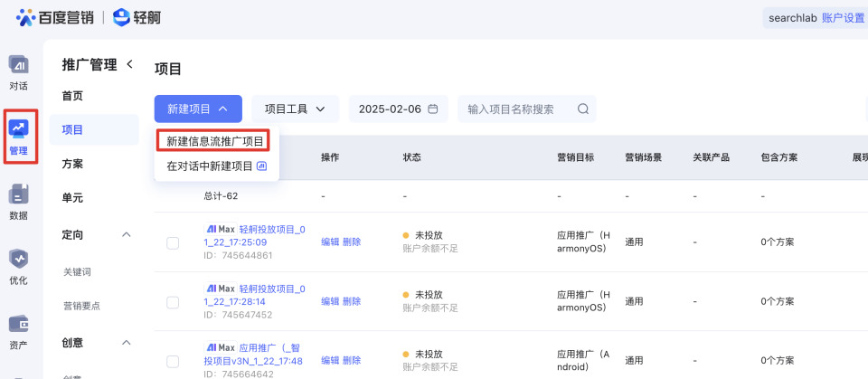Screen dimensions: 868x379
Task: Open the 新建项目 dropdown button
Action: click(198, 109)
